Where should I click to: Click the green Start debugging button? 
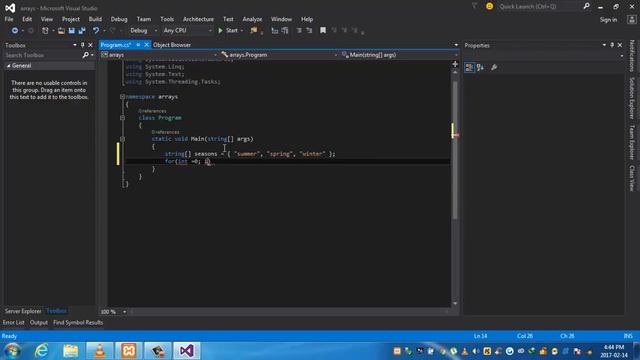[x=228, y=31]
